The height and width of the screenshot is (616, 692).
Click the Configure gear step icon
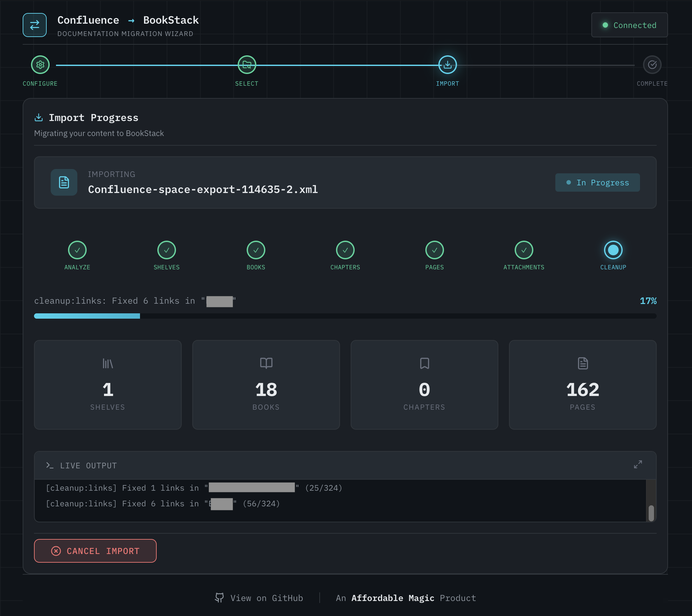coord(40,65)
